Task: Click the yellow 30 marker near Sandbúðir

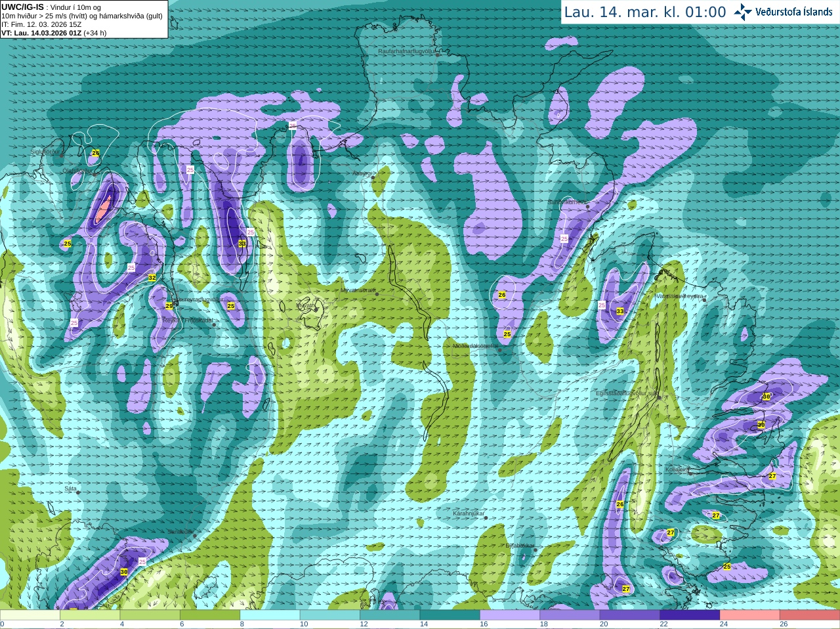Action: (x=124, y=572)
